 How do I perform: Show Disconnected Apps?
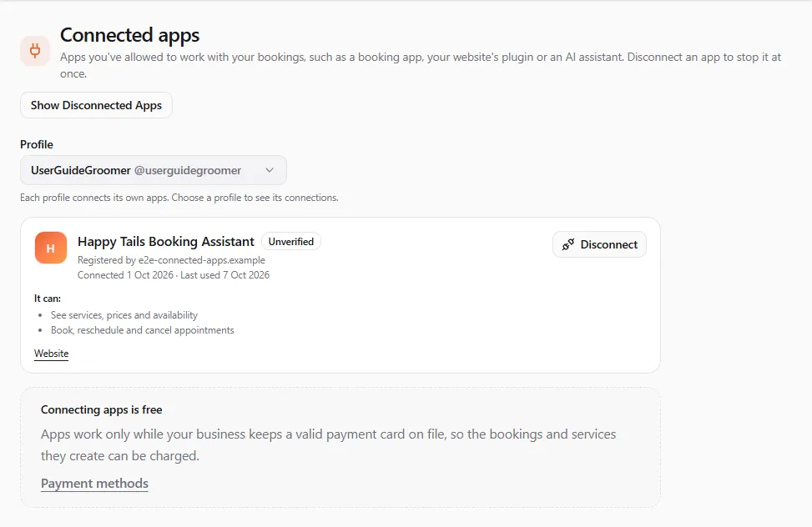tap(96, 105)
